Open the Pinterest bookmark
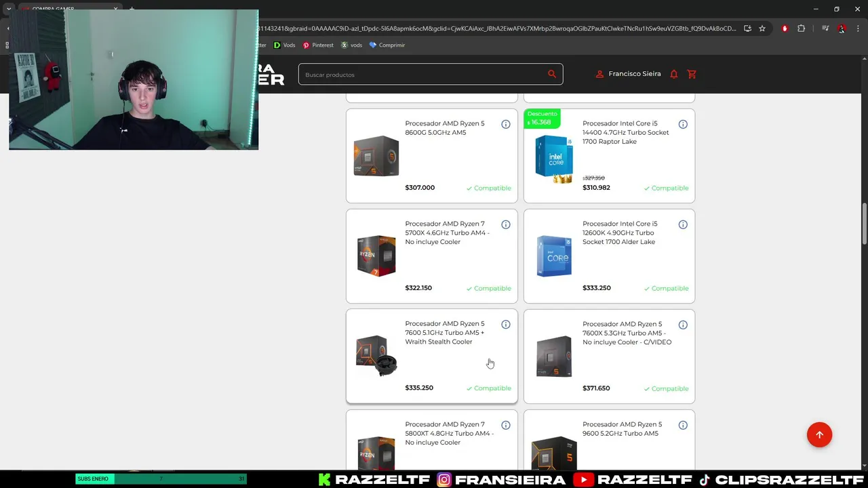This screenshot has width=868, height=488. tap(318, 45)
